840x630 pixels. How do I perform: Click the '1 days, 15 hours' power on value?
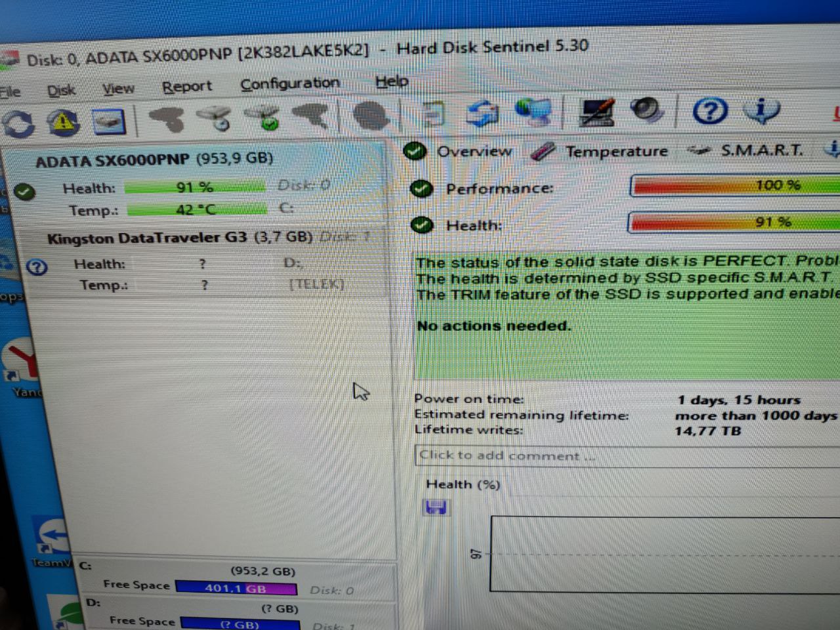click(x=739, y=400)
